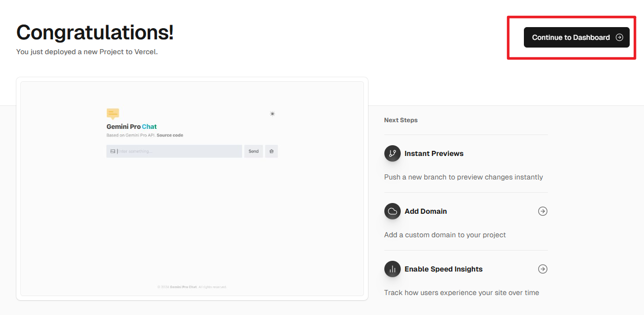
Task: Click the circled arrow beside Enable Speed Insights
Action: [x=543, y=269]
